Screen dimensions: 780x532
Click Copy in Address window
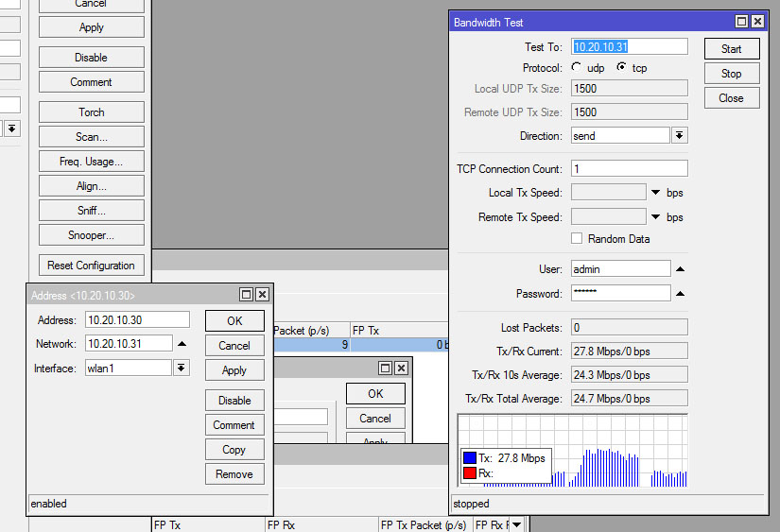click(x=234, y=450)
